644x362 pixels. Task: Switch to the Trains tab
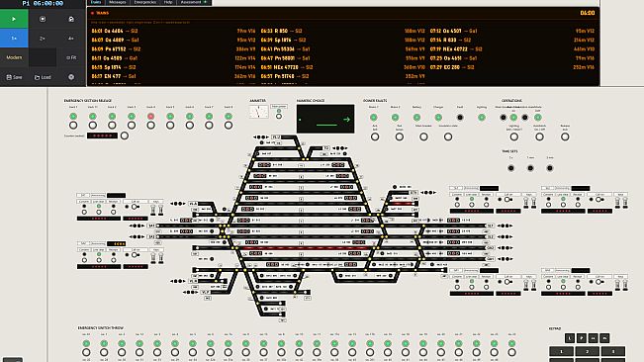coord(96,2)
